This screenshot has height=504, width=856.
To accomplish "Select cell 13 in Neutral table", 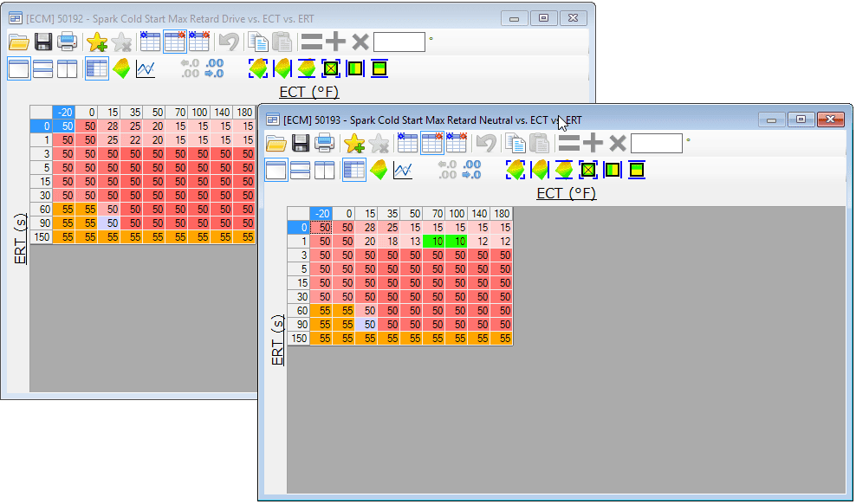I will click(x=411, y=241).
